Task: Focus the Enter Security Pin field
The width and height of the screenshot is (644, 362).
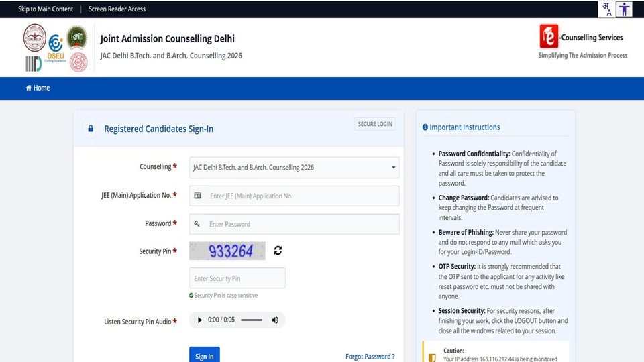Action: click(x=237, y=278)
